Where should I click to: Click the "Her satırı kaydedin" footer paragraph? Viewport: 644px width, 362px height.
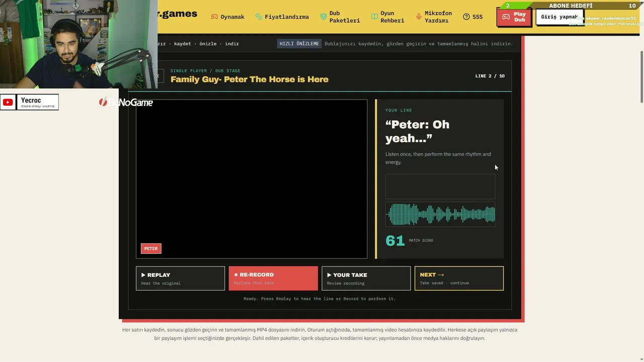320,334
